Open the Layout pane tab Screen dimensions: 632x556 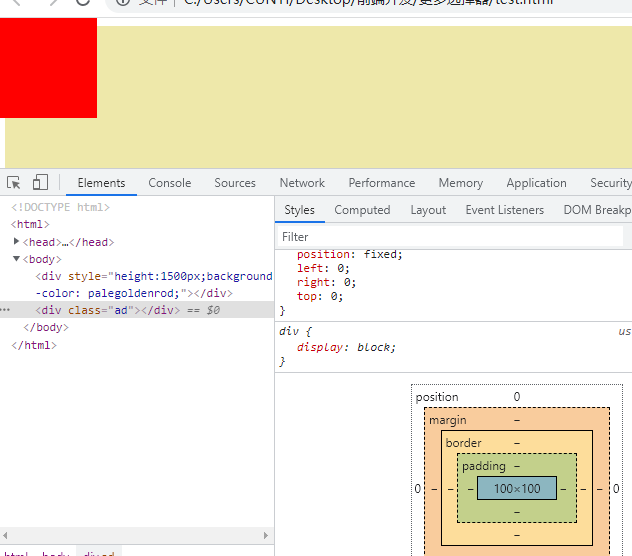pos(428,210)
